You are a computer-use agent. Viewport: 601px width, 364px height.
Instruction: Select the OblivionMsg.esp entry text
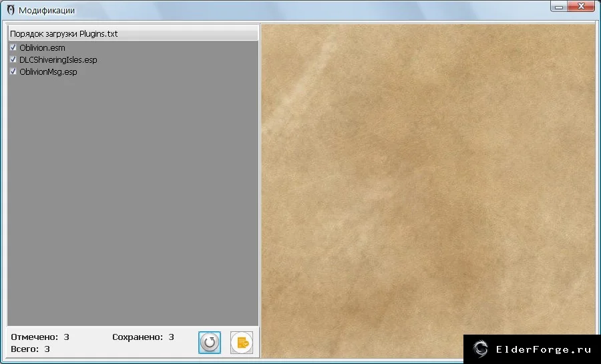coord(48,71)
